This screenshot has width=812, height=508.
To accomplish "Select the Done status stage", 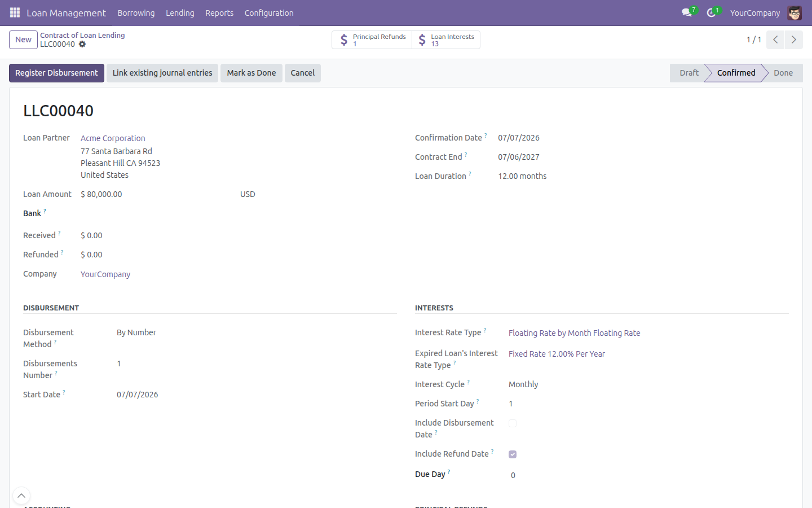I will tap(783, 73).
